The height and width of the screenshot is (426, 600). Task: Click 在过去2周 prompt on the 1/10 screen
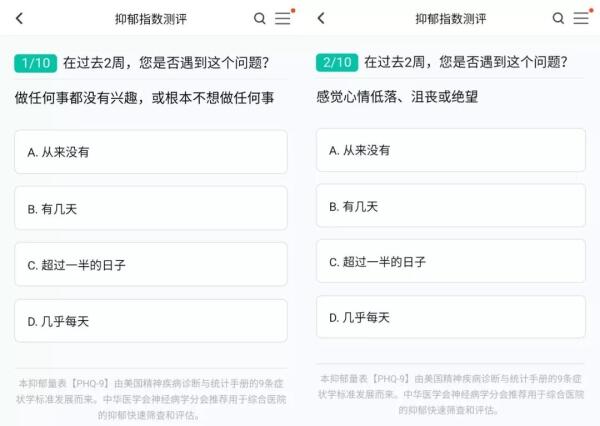coord(166,63)
